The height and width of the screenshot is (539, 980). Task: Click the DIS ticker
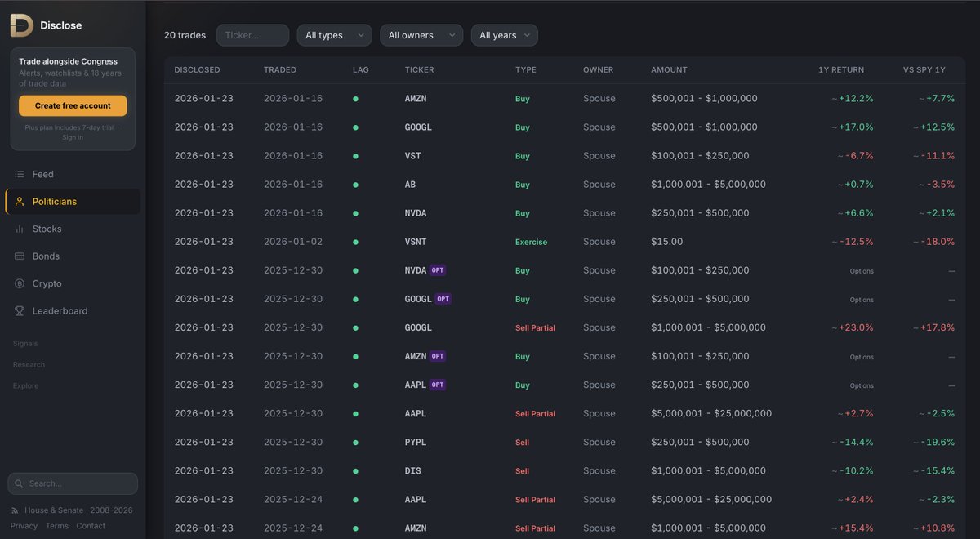(x=413, y=471)
